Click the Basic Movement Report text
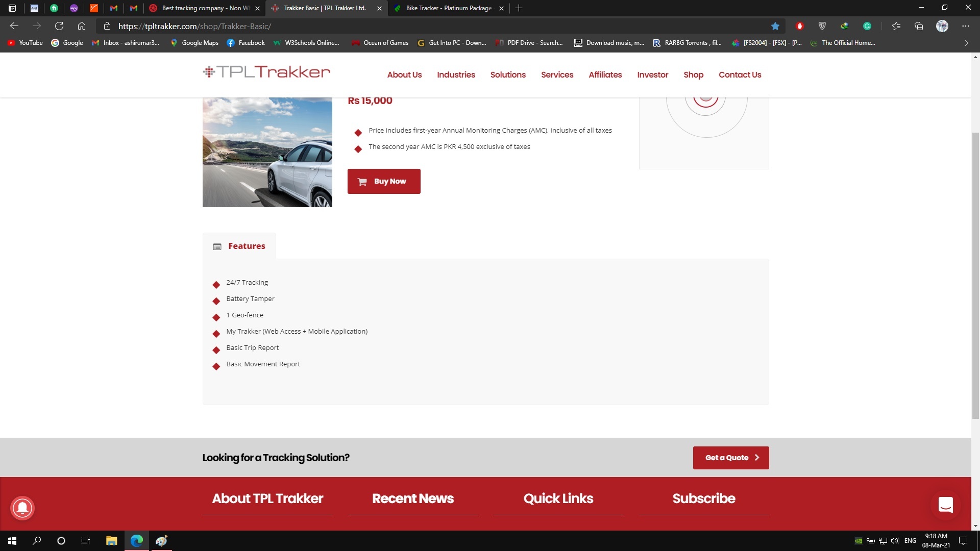This screenshot has width=980, height=551. pyautogui.click(x=263, y=364)
